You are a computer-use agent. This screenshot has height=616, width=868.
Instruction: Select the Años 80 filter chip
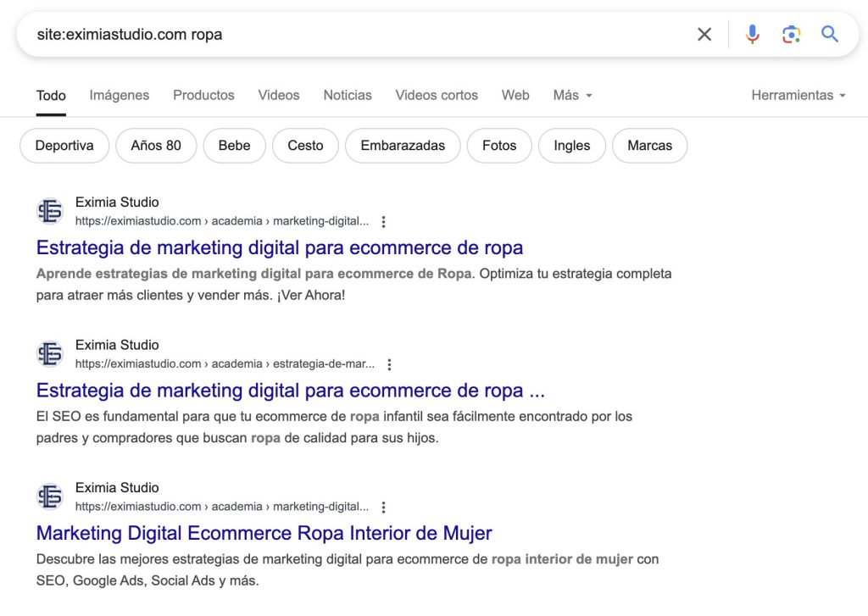156,146
